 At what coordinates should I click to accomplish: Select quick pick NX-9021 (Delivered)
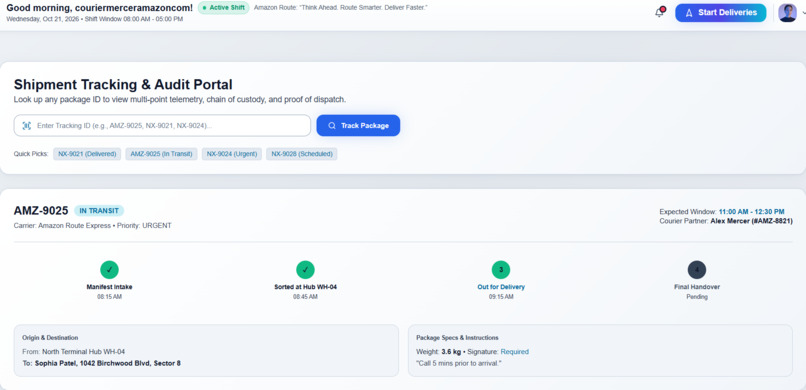[87, 154]
